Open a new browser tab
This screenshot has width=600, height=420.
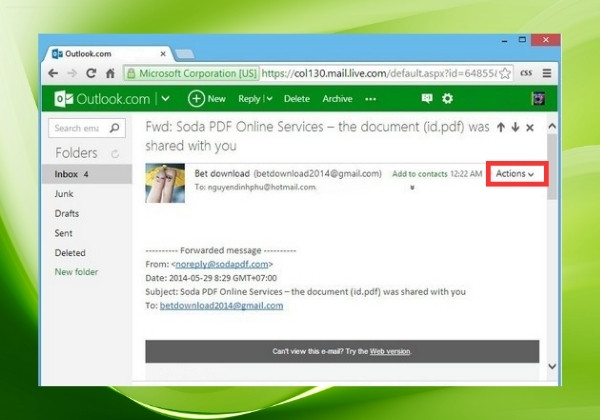tap(185, 54)
